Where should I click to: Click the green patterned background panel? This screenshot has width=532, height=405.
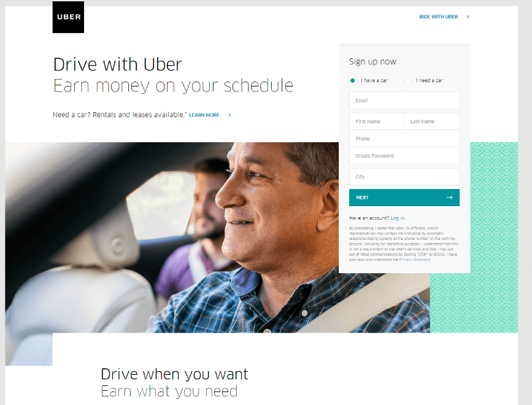click(x=494, y=237)
